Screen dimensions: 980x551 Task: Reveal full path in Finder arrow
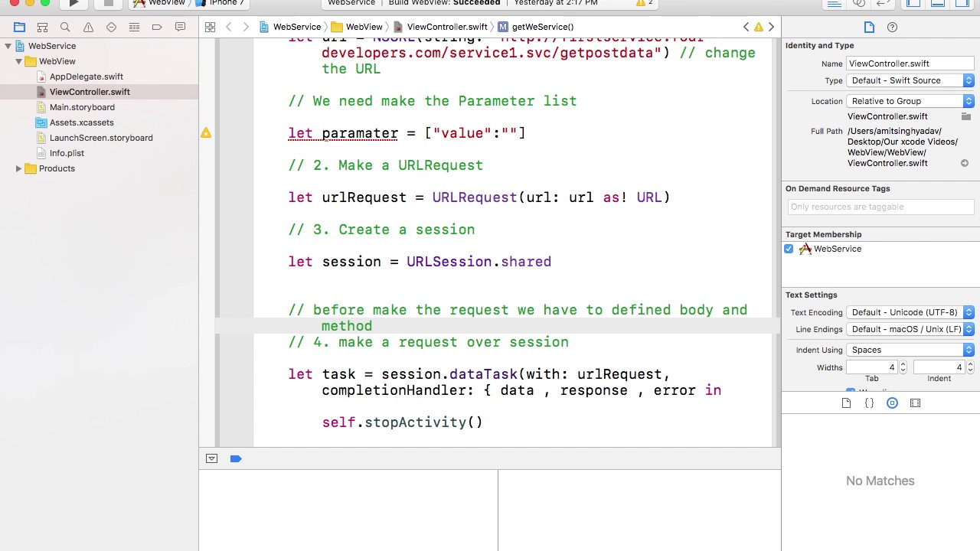(965, 163)
